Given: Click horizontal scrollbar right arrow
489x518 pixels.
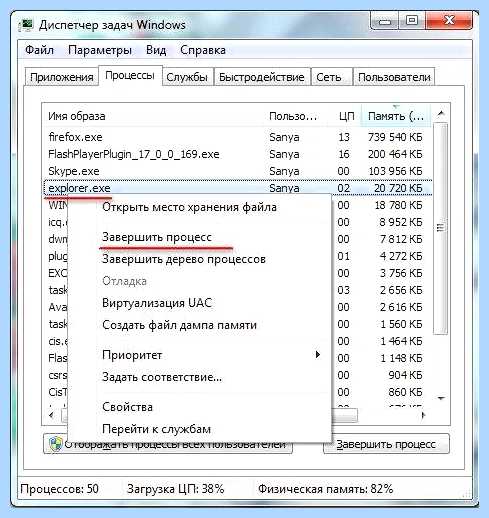Looking at the screenshot, I should pos(423,415).
